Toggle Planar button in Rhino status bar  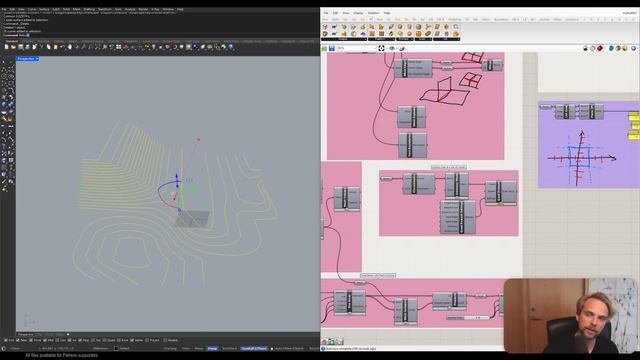click(199, 349)
